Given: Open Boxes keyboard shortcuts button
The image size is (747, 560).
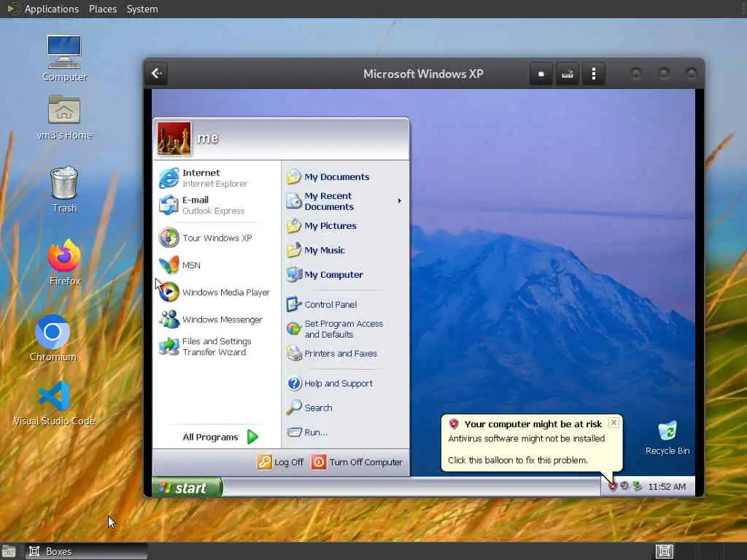Looking at the screenshot, I should pos(567,74).
